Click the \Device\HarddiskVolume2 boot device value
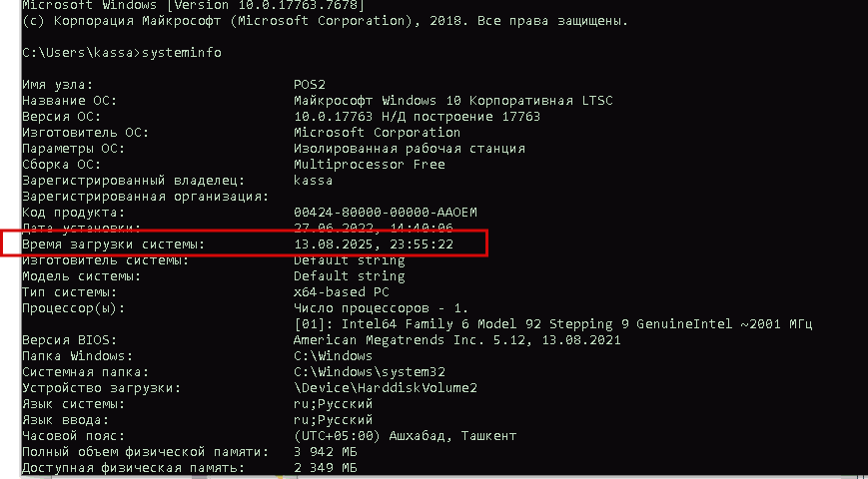 (385, 388)
